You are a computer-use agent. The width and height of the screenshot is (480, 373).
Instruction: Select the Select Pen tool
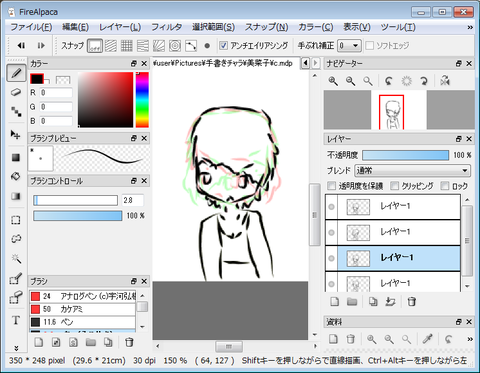click(x=16, y=279)
